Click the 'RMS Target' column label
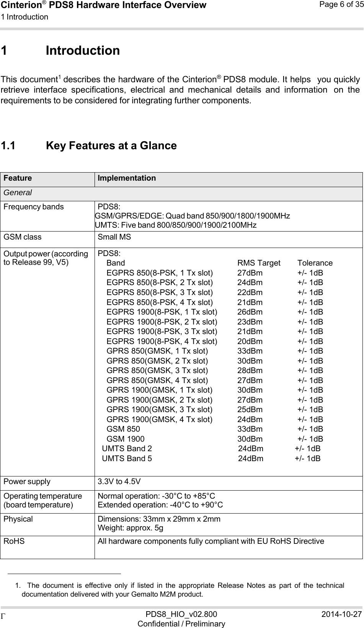The width and height of the screenshot is (364, 628). pyautogui.click(x=259, y=263)
